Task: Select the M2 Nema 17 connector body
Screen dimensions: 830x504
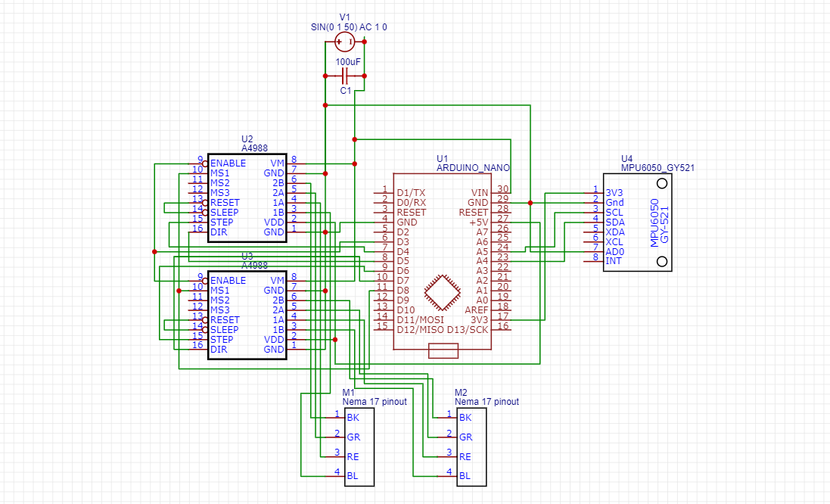Action: (471, 446)
